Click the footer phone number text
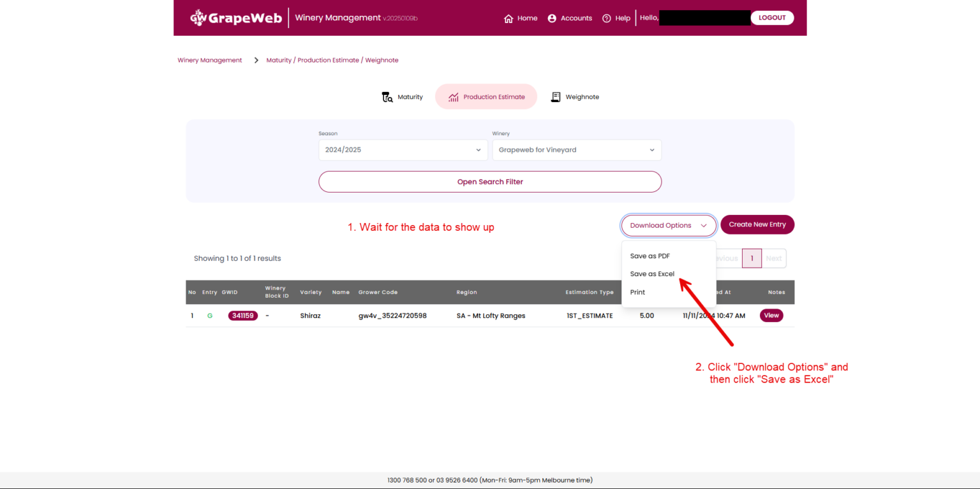 point(490,480)
